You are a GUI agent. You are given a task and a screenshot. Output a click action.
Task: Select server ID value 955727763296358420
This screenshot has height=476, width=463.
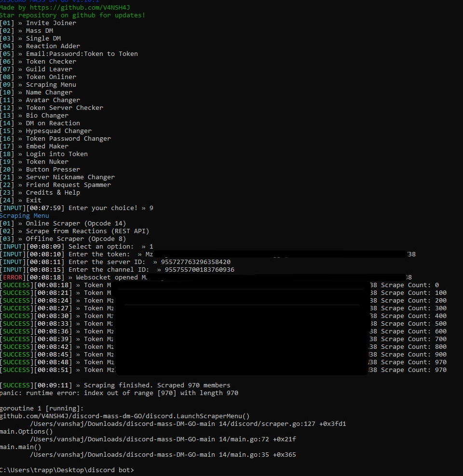tap(196, 262)
